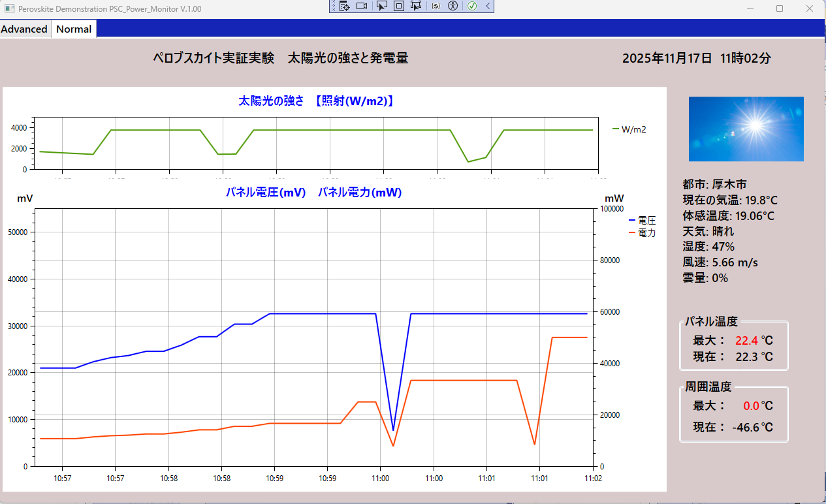Image resolution: width=826 pixels, height=504 pixels.
Task: Minimize the Power Monitor window
Action: pos(750,8)
